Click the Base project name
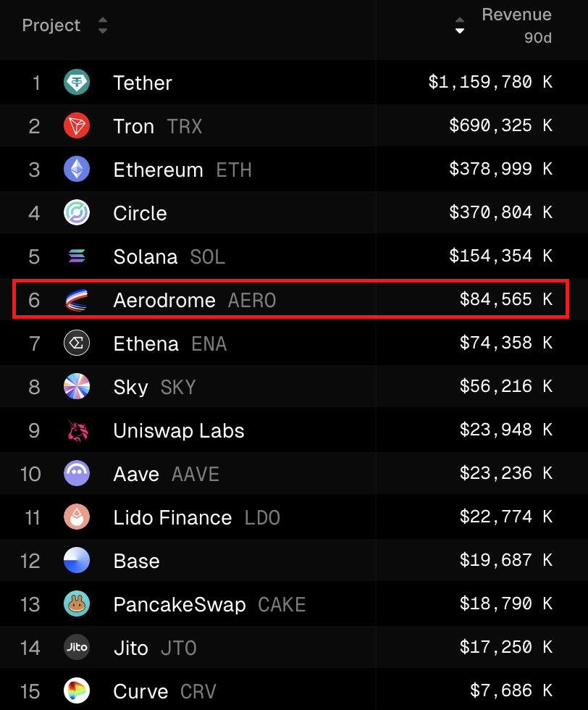The height and width of the screenshot is (710, 588). pos(137,561)
